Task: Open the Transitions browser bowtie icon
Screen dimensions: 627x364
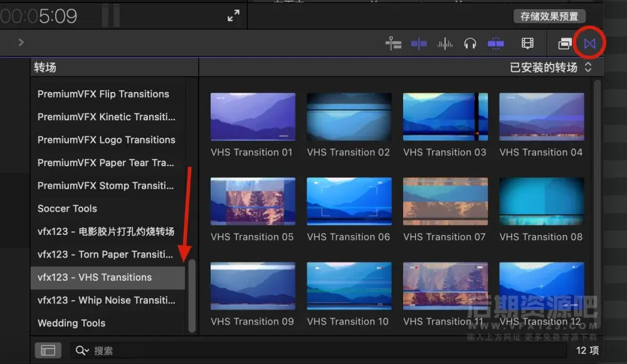Action: click(589, 43)
